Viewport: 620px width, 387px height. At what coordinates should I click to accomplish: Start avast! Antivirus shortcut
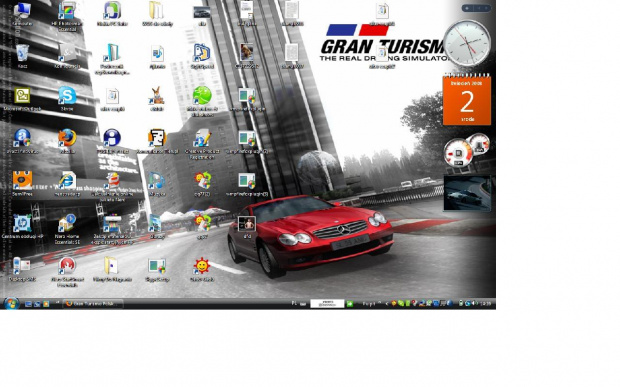(22, 138)
